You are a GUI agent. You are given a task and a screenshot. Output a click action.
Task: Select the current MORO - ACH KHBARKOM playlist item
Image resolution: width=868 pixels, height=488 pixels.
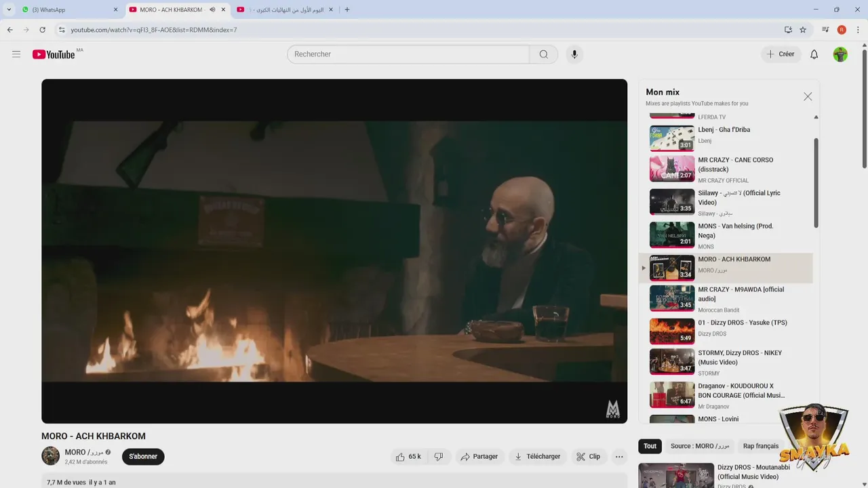(x=726, y=268)
